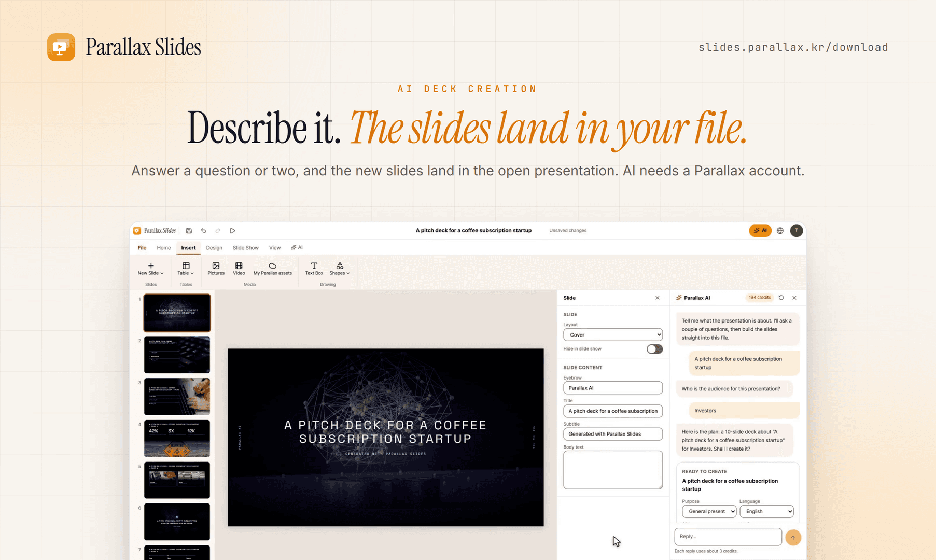Image resolution: width=936 pixels, height=560 pixels.
Task: Send the reply with the orange arrow button
Action: (x=793, y=537)
